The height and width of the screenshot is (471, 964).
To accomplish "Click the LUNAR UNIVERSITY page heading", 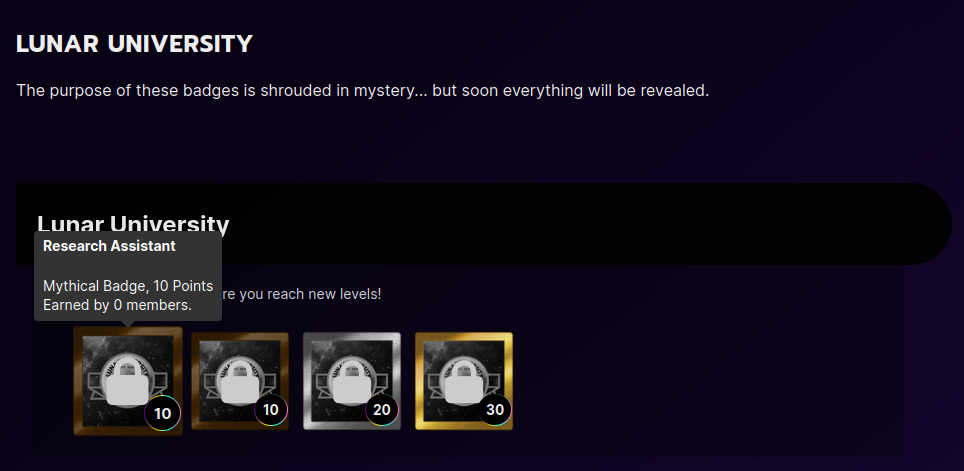I will click(x=135, y=44).
